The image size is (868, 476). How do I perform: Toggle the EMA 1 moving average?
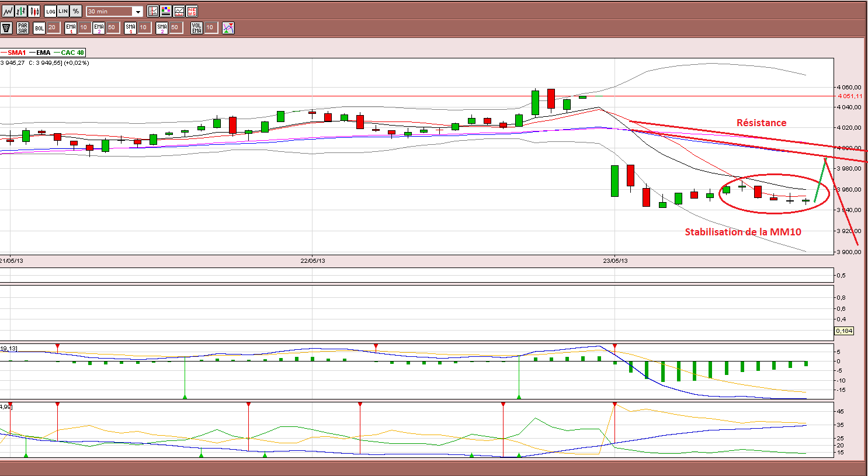point(71,27)
